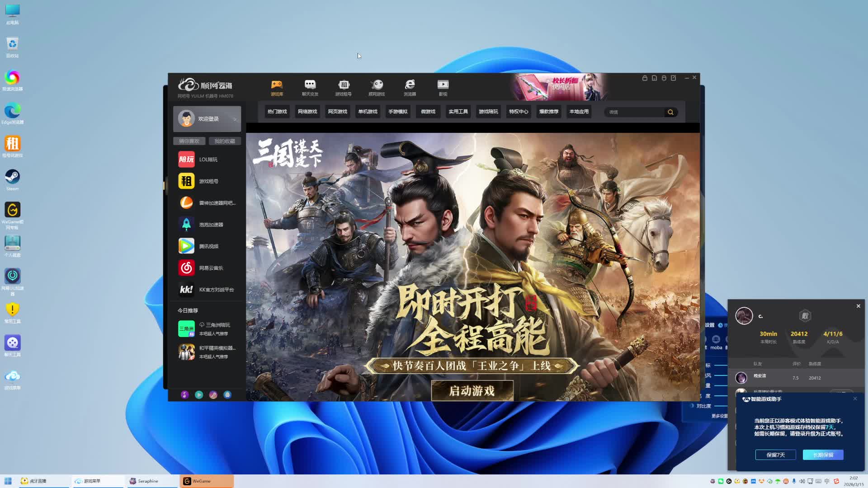This screenshot has width=868, height=488.
Task: Select the 猜你喜欢 tab
Action: [189, 141]
